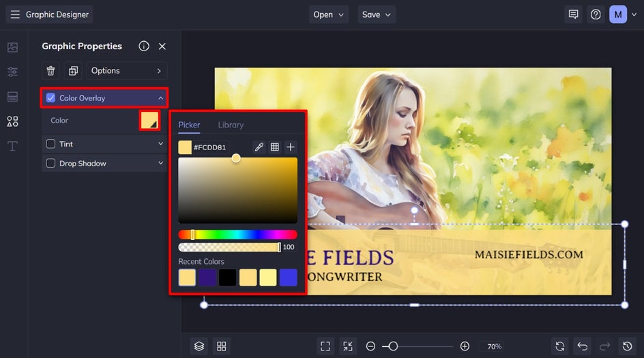Click the rainbow hue slider
Viewport: 644px width, 358px height.
tap(238, 235)
